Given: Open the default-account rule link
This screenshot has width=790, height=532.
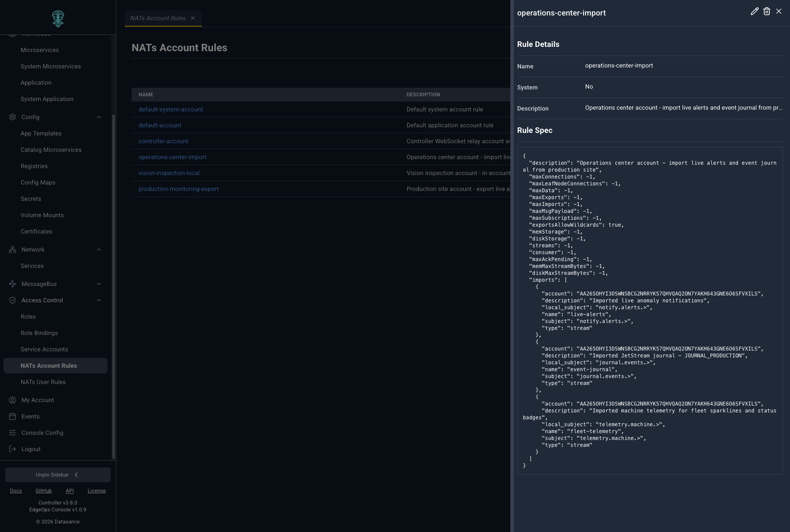Looking at the screenshot, I should tap(160, 125).
